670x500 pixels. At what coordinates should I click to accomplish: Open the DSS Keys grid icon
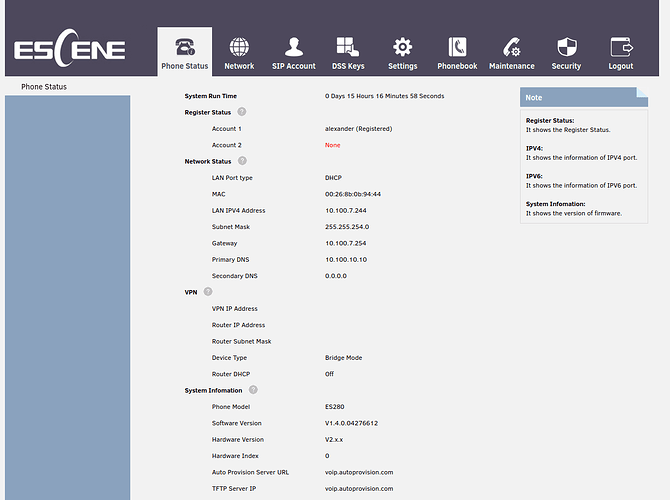[x=348, y=47]
